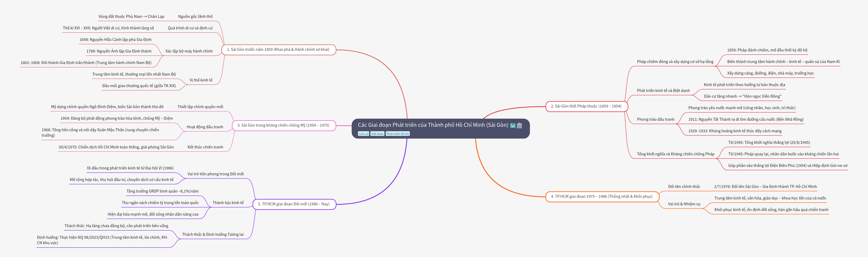This screenshot has height=257, width=868.
Task: Select node '5. TP.HCM giai đoạn Đổi mới'
Action: pyautogui.click(x=293, y=204)
